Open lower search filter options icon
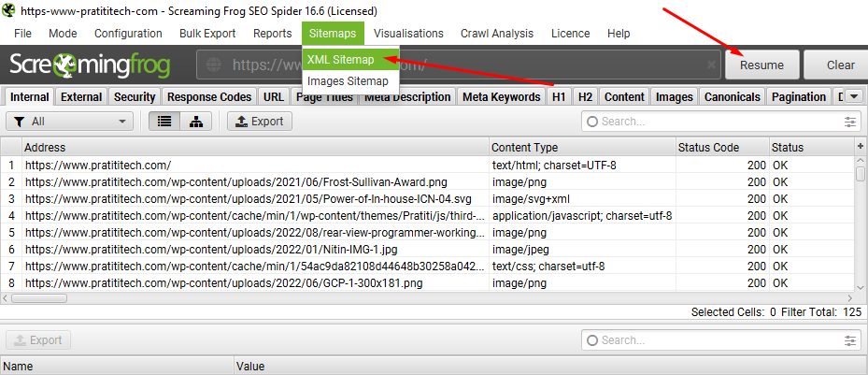Image resolution: width=868 pixels, height=375 pixels. pyautogui.click(x=849, y=340)
